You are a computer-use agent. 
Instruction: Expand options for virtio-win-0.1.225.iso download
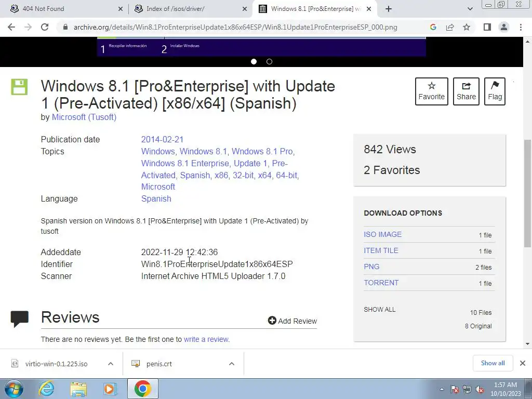click(x=111, y=364)
